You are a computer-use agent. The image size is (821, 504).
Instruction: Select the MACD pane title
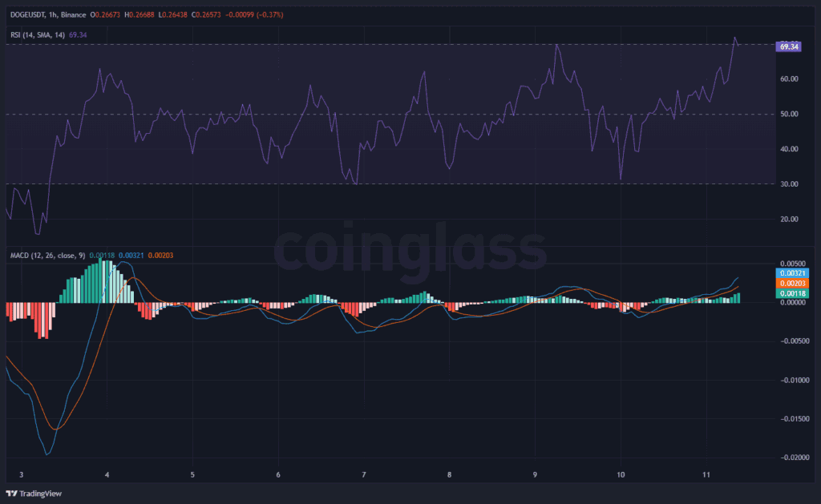[22, 256]
